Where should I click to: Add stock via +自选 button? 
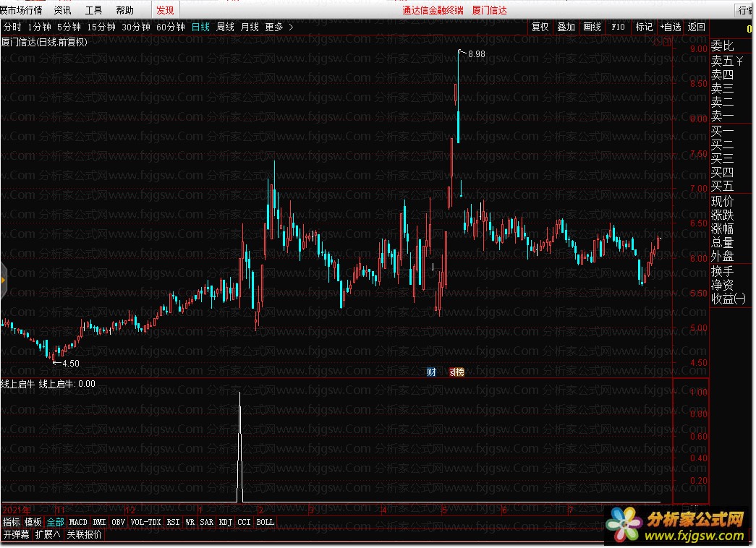pyautogui.click(x=671, y=27)
